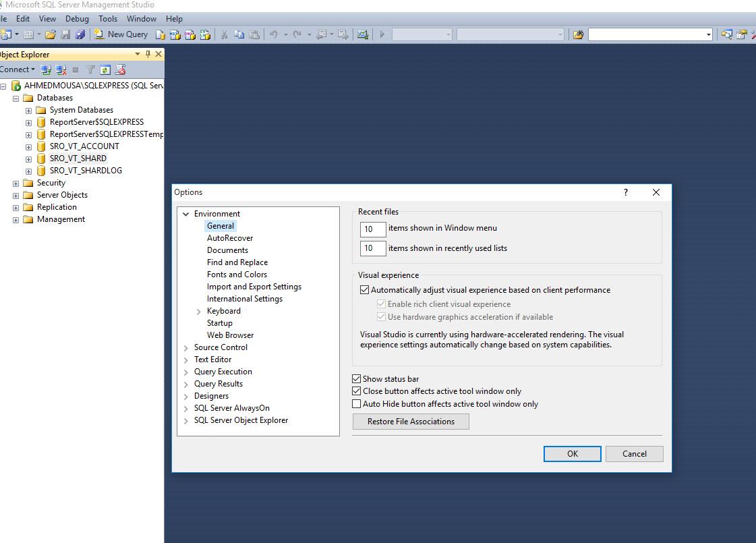This screenshot has height=543, width=756.
Task: Expand the Security folder in Object Explorer
Action: (x=16, y=183)
